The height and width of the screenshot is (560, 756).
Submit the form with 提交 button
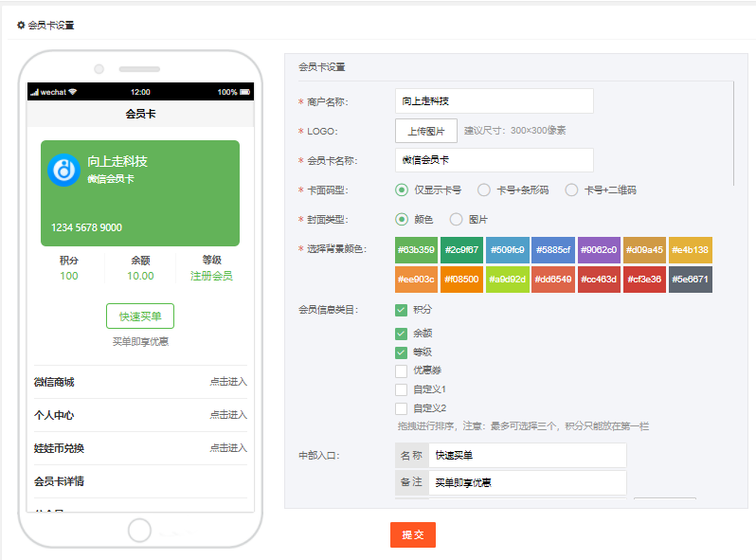(x=412, y=534)
